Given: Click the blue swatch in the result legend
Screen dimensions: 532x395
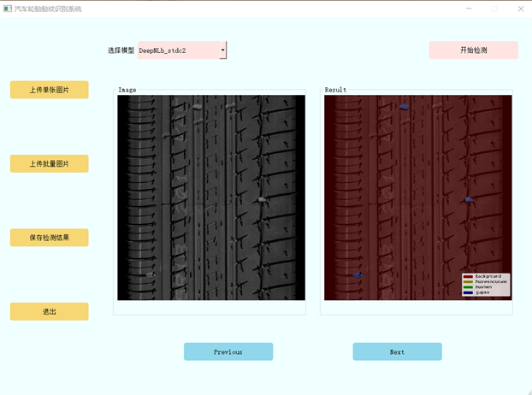Looking at the screenshot, I should 468,292.
